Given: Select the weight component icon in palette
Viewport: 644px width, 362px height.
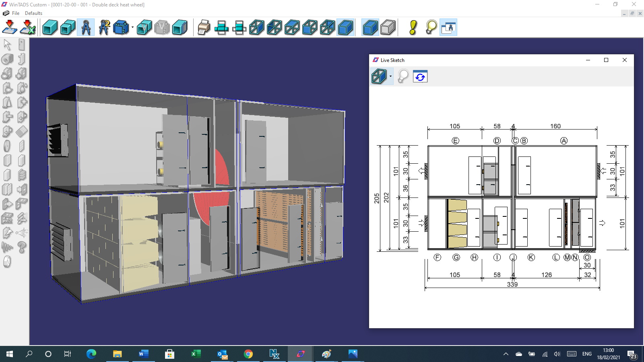Looking at the screenshot, I should pyautogui.click(x=7, y=102).
